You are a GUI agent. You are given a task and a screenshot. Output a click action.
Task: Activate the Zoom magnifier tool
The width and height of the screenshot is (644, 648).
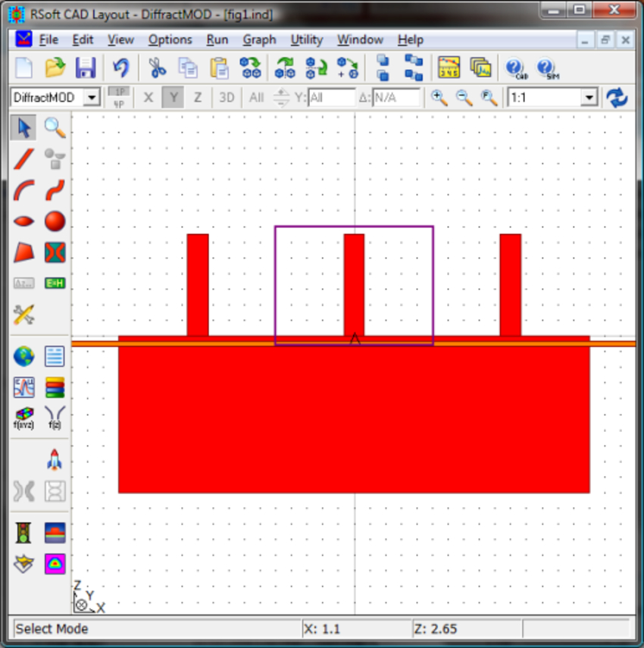(x=54, y=127)
